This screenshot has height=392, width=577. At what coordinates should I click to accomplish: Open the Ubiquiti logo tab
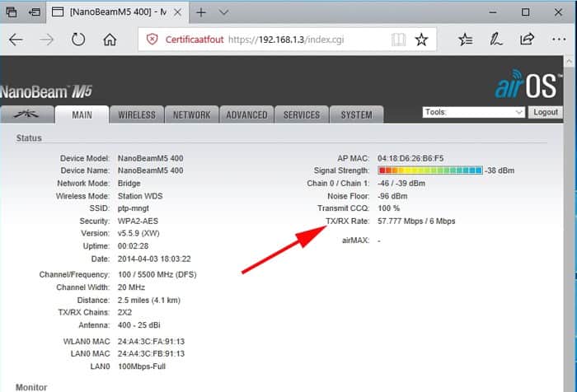27,114
